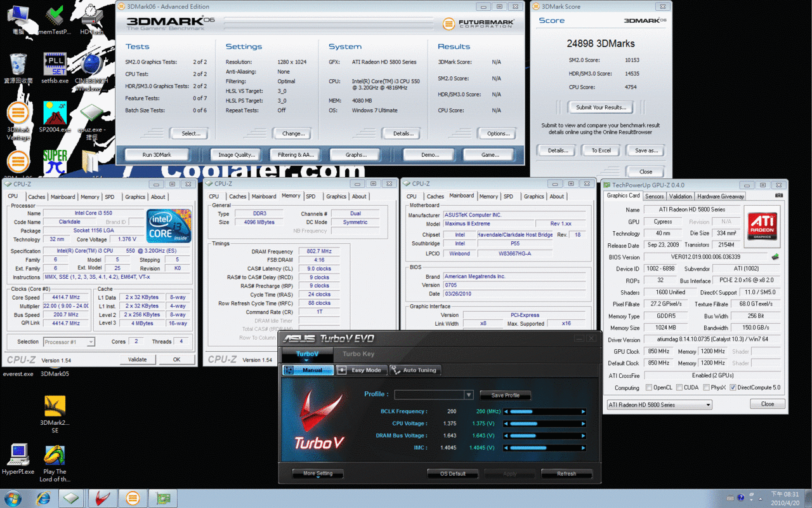
Task: Switch to the Turbo Key tab in TurboV EVO
Action: coord(358,354)
